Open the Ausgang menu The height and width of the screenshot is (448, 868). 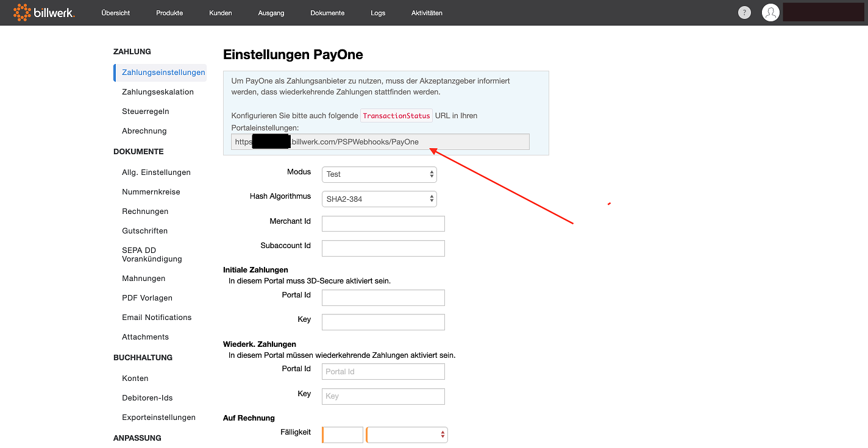(271, 13)
